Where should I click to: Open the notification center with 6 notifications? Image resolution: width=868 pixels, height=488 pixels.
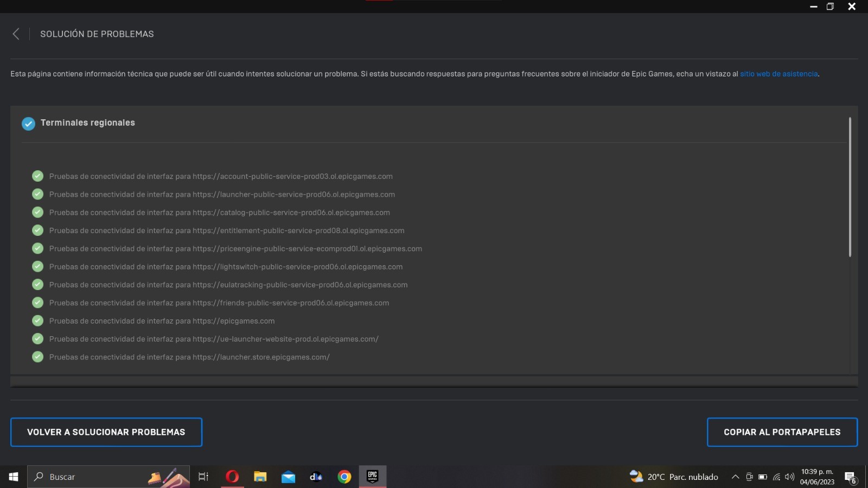tap(851, 477)
